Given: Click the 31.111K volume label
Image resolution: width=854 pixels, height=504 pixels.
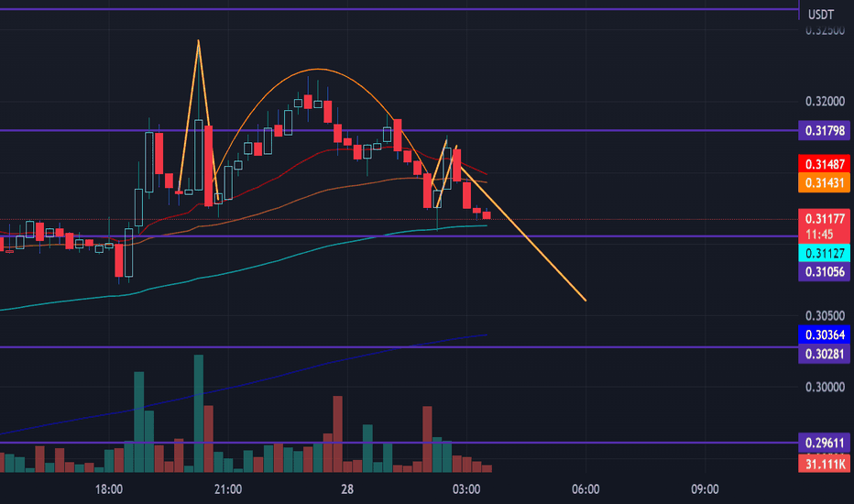Looking at the screenshot, I should (824, 464).
